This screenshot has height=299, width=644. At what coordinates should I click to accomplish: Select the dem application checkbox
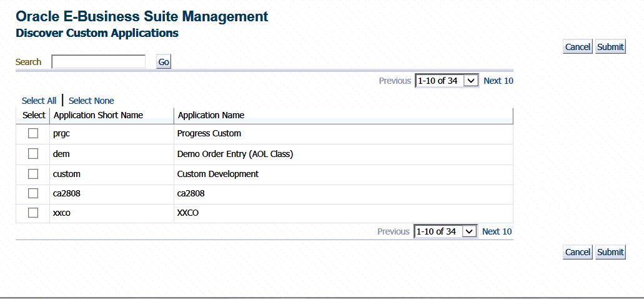[x=33, y=154]
